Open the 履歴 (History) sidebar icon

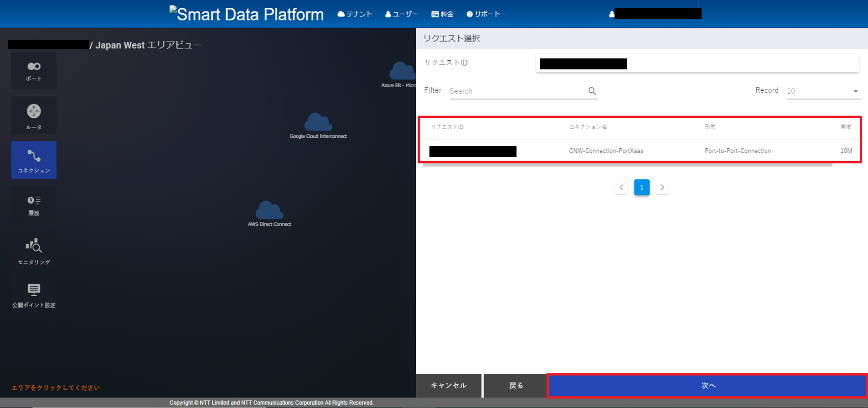[x=34, y=205]
